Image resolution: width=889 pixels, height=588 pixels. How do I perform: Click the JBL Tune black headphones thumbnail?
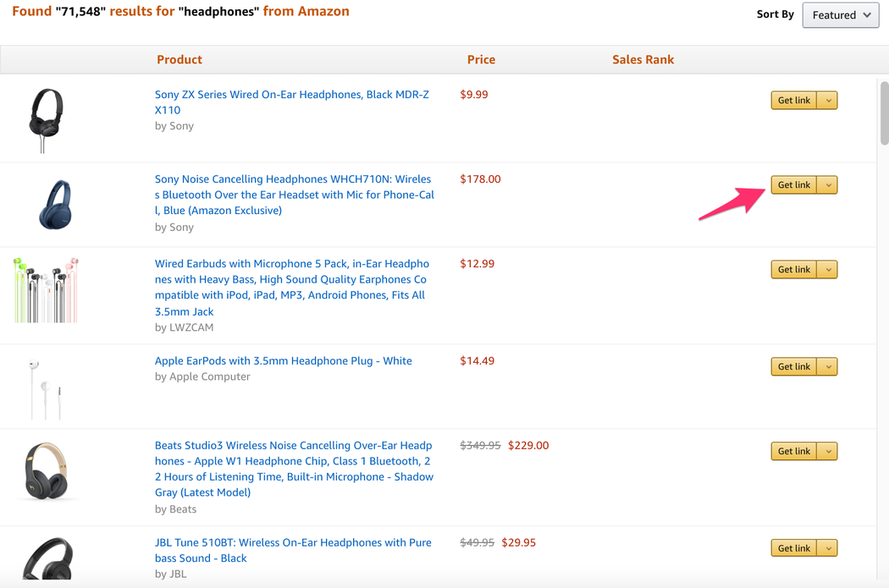tap(47, 558)
